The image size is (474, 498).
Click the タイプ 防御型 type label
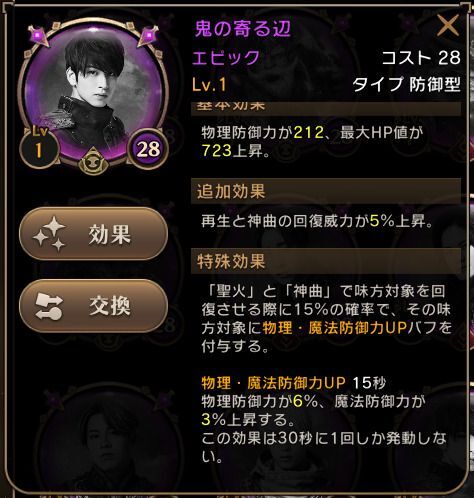[407, 84]
